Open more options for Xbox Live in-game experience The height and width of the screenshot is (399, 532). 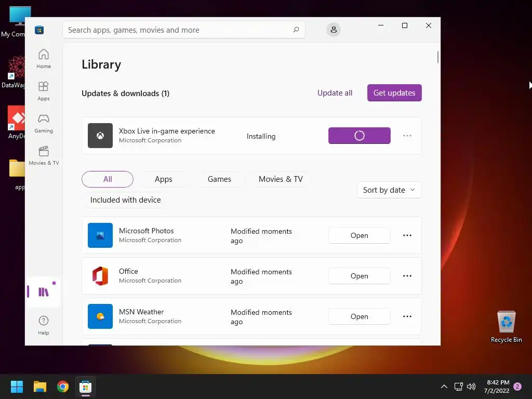[x=407, y=136]
